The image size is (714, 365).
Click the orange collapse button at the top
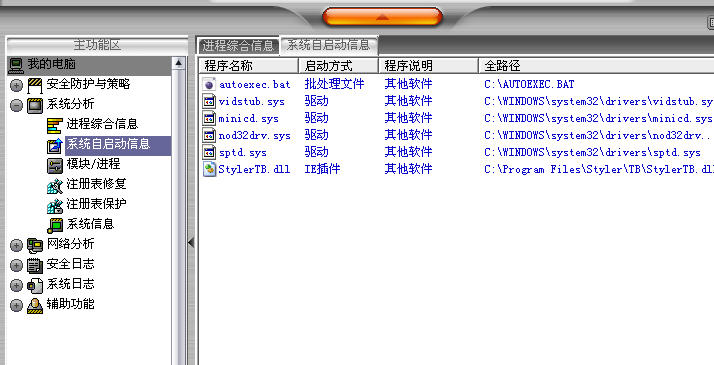coord(382,17)
